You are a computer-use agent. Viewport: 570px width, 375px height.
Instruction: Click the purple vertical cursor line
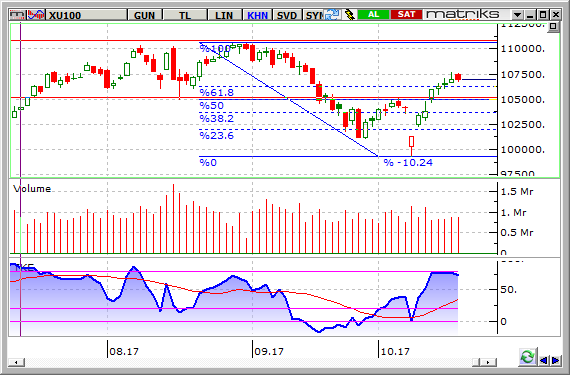[x=20, y=178]
